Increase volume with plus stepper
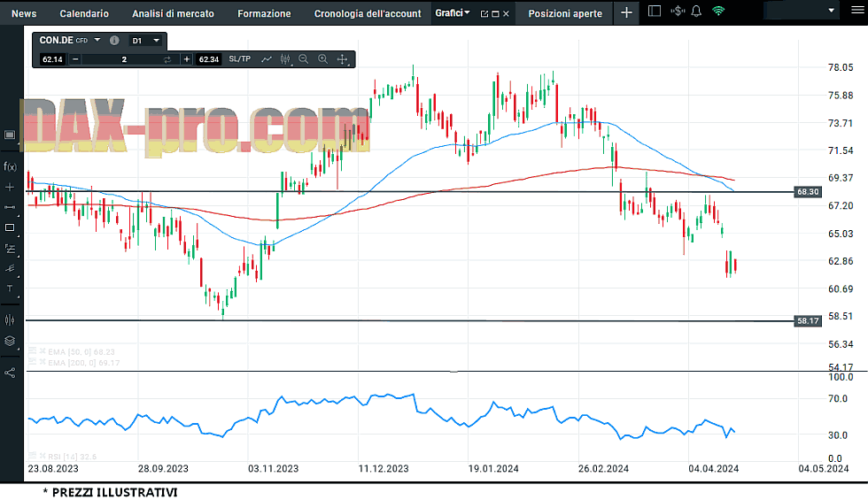Viewport: 868px width, 500px height. point(187,59)
